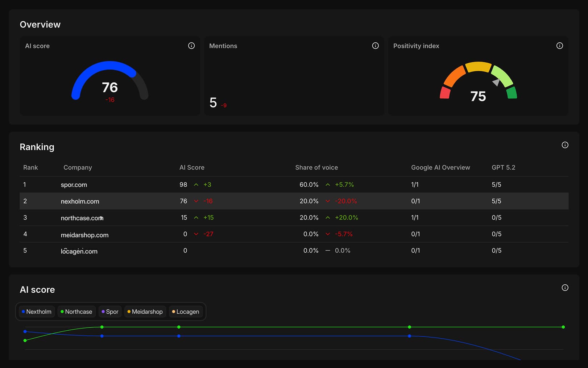Image resolution: width=588 pixels, height=368 pixels.
Task: Click the Ranking section info icon
Action: [565, 145]
